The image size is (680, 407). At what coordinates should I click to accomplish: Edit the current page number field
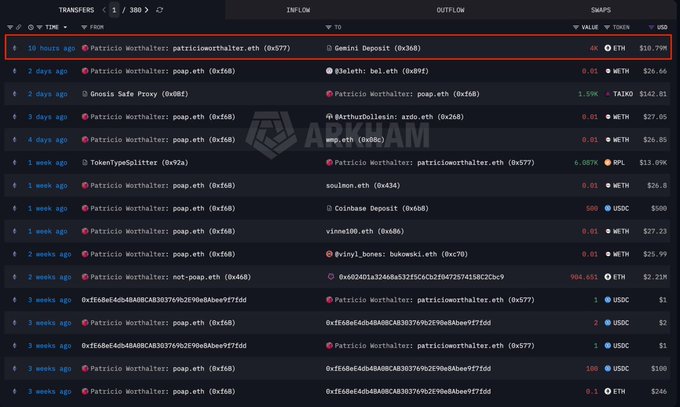pos(114,10)
